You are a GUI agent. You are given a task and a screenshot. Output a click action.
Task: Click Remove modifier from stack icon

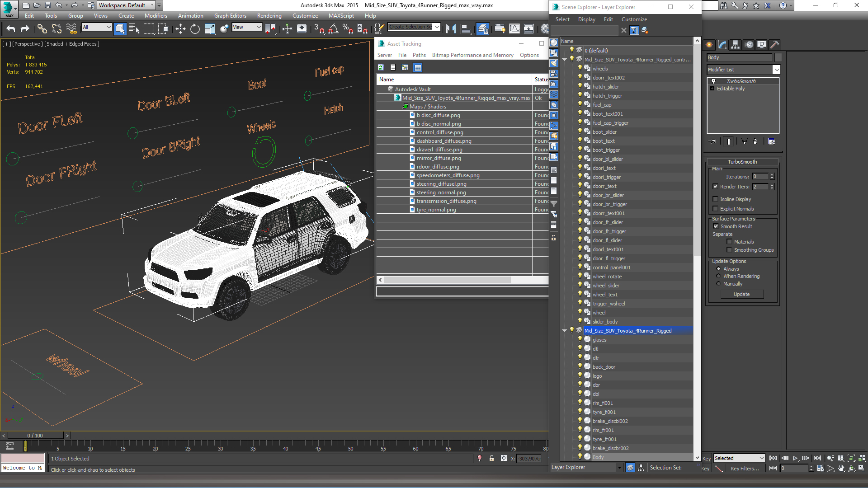pyautogui.click(x=755, y=141)
